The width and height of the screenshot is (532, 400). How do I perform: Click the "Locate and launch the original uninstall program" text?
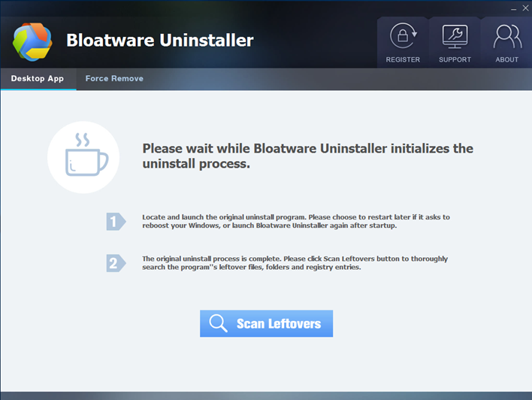click(296, 221)
